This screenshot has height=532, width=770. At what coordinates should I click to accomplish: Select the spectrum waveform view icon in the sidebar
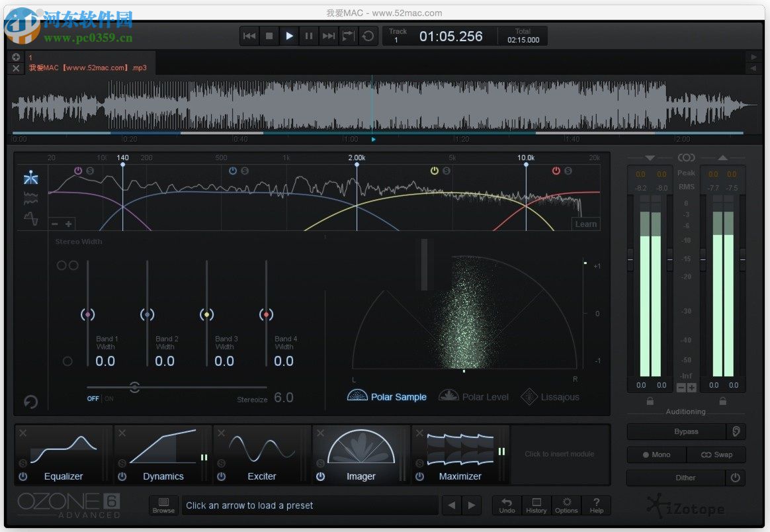coord(30,199)
